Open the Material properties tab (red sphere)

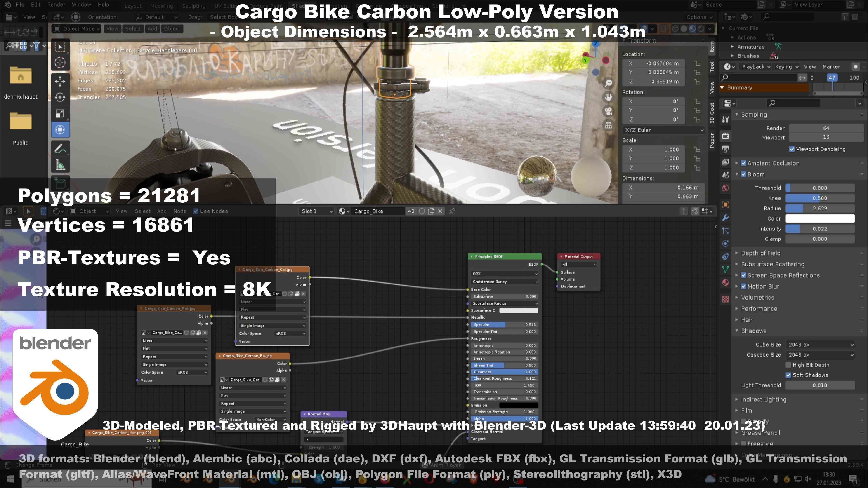[x=725, y=282]
